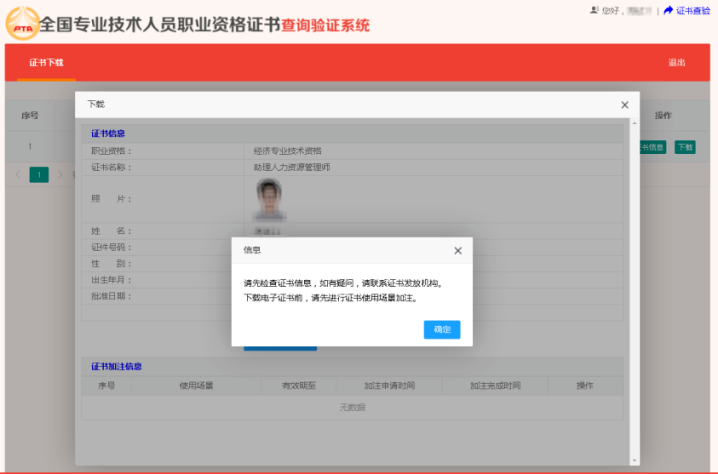Image resolution: width=718 pixels, height=474 pixels.
Task: Click 退出 to log out
Action: pyautogui.click(x=677, y=62)
